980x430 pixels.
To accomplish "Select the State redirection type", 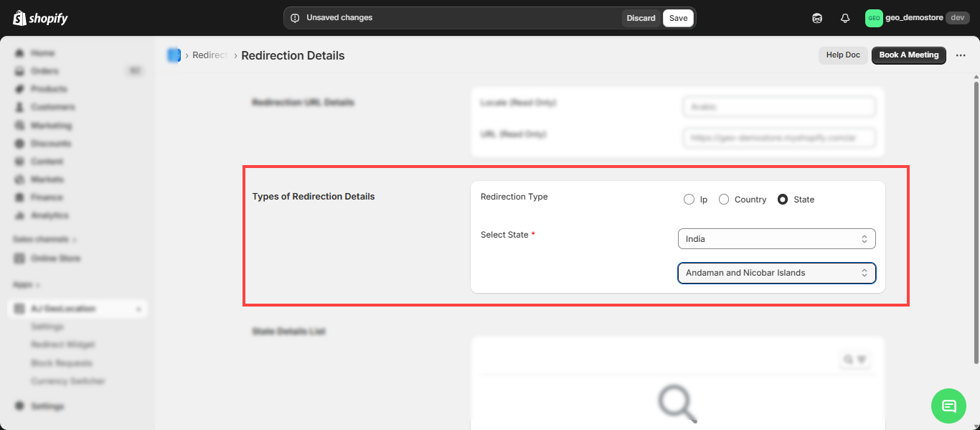I will point(783,200).
